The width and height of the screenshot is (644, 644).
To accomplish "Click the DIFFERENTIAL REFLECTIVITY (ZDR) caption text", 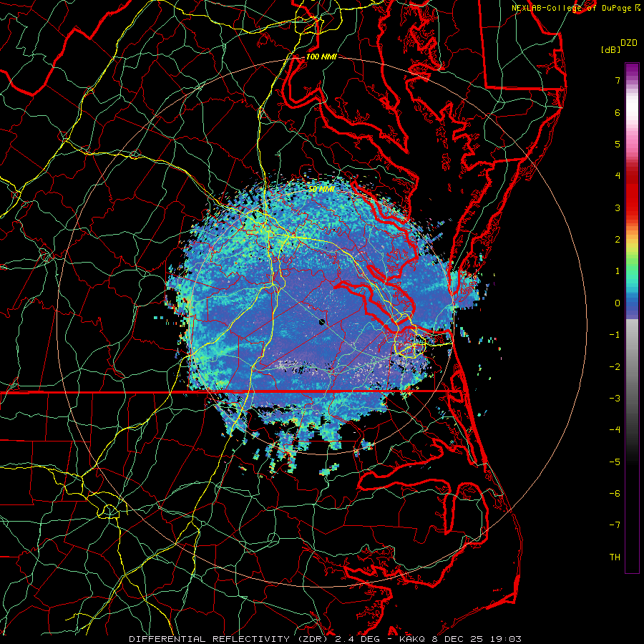I will tap(230, 639).
